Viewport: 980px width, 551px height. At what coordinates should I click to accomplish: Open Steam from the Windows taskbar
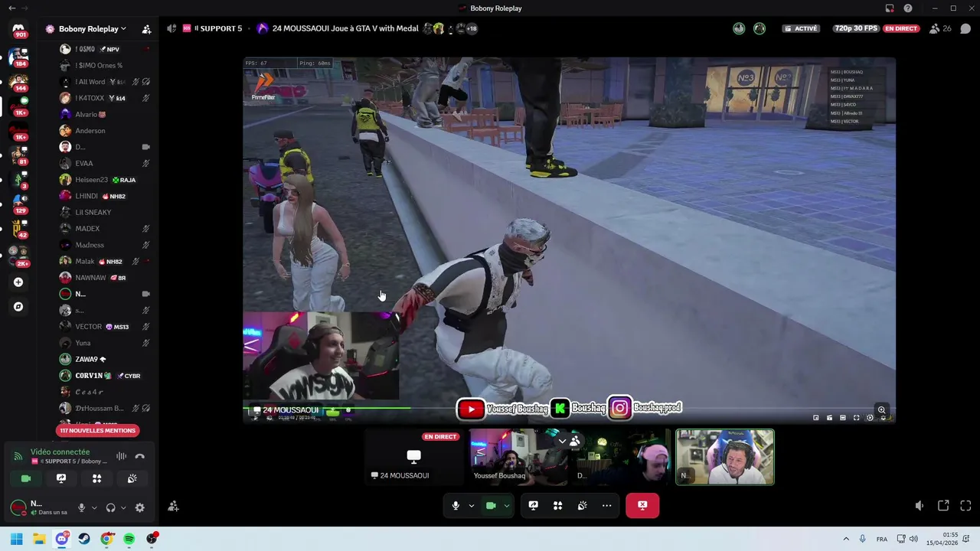pyautogui.click(x=84, y=539)
